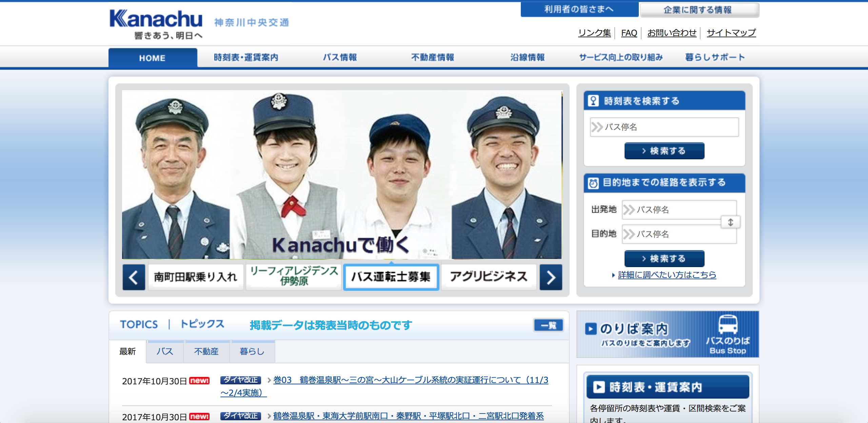Screen dimensions: 868x423
Task: Click 時刻表・運賃案内 banner heading
Action: pyautogui.click(x=668, y=387)
